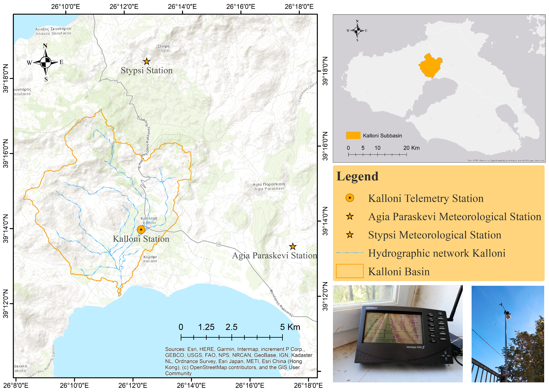Click the main map compass rose

(45, 62)
